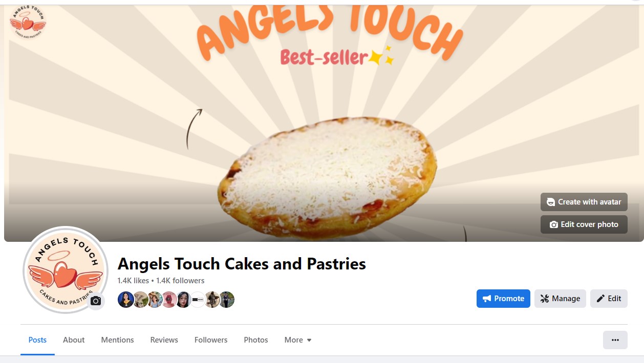The image size is (644, 363).
Task: View the Followers tab
Action: pos(211,340)
